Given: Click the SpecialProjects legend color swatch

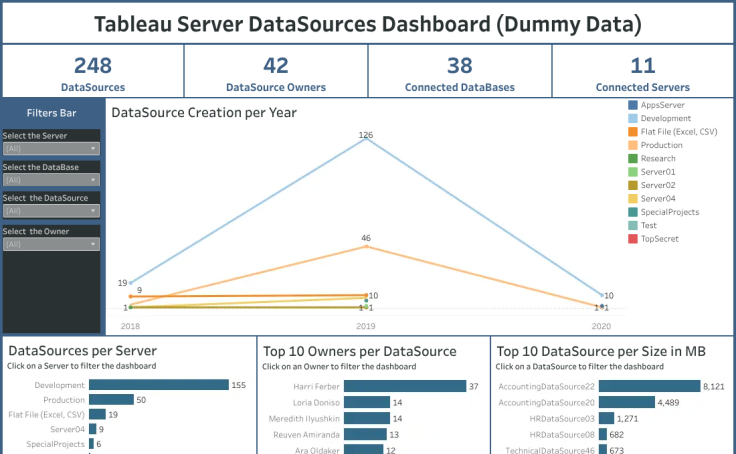Looking at the screenshot, I should [x=633, y=212].
